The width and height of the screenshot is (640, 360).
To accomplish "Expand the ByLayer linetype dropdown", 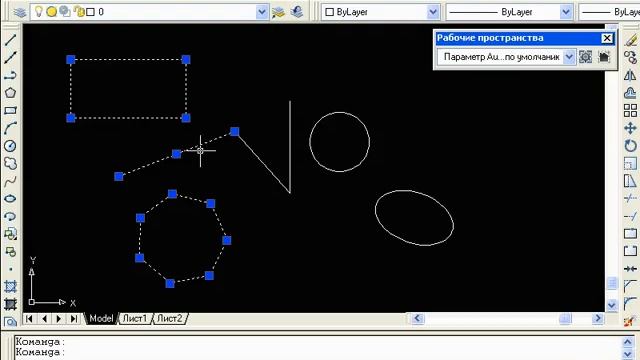I will (x=566, y=12).
